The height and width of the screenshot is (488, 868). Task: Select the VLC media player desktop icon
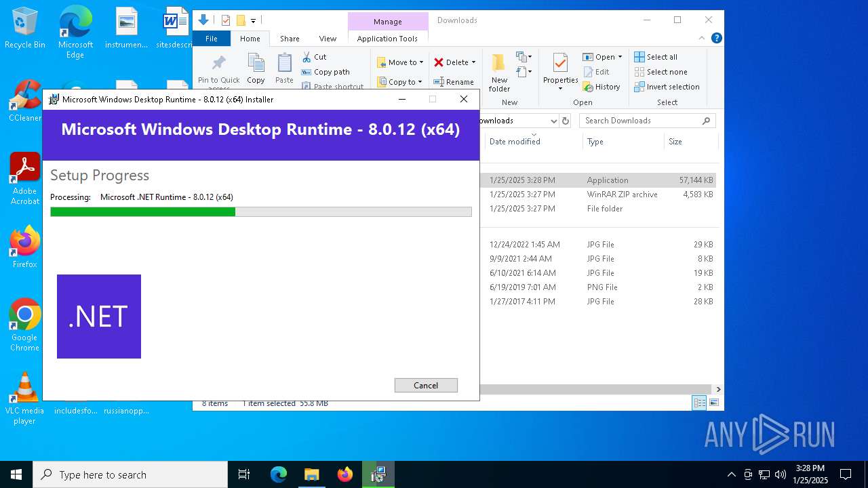coord(25,399)
